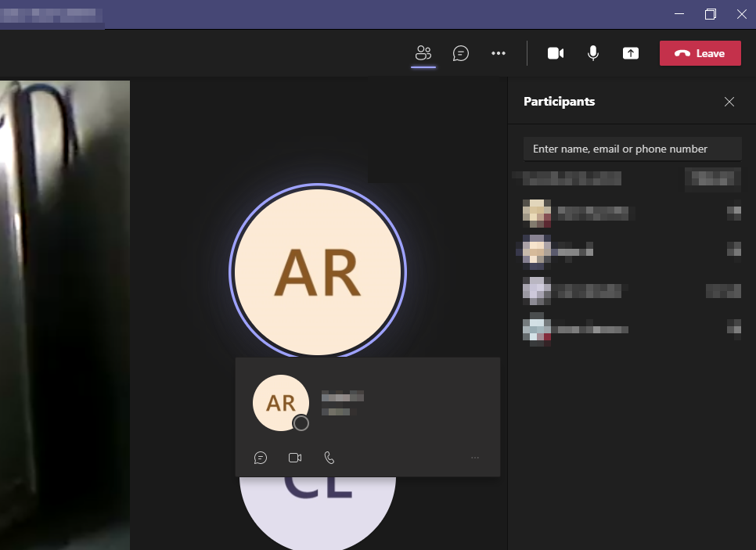Turn camera off with video icon
The width and height of the screenshot is (756, 550).
(556, 53)
